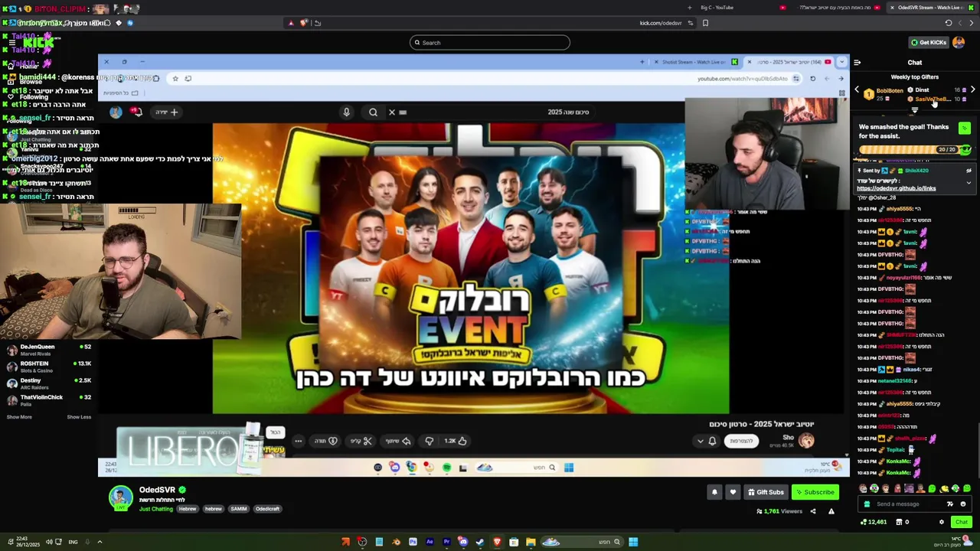
Task: Click the magnifier search icon in streamed YouTube
Action: click(373, 112)
